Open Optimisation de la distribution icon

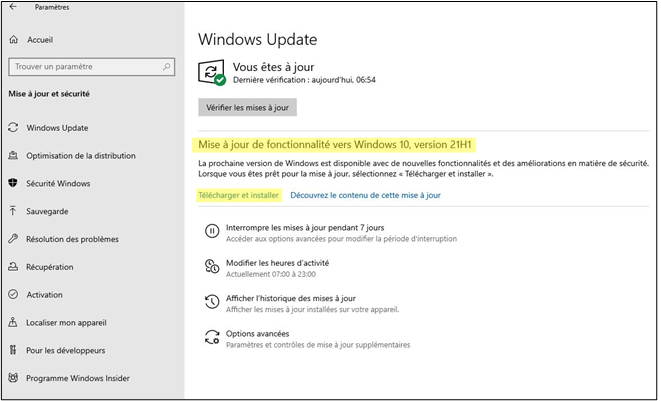point(13,156)
